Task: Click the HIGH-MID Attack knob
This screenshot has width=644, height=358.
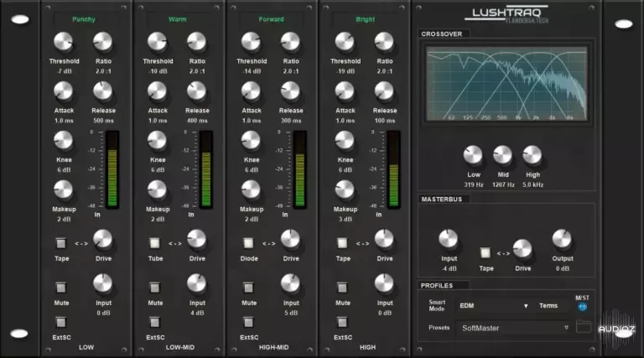Action: coord(251,91)
